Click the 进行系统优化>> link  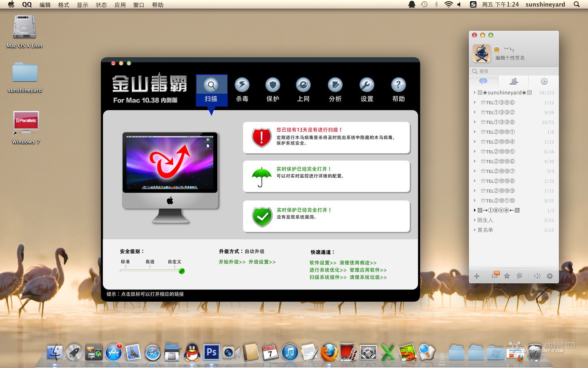pos(328,270)
